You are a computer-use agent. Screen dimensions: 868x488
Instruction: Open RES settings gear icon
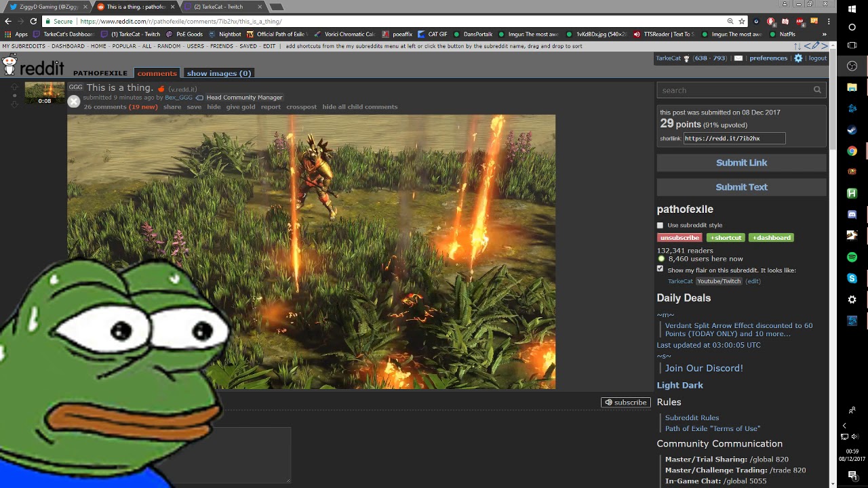click(x=798, y=58)
